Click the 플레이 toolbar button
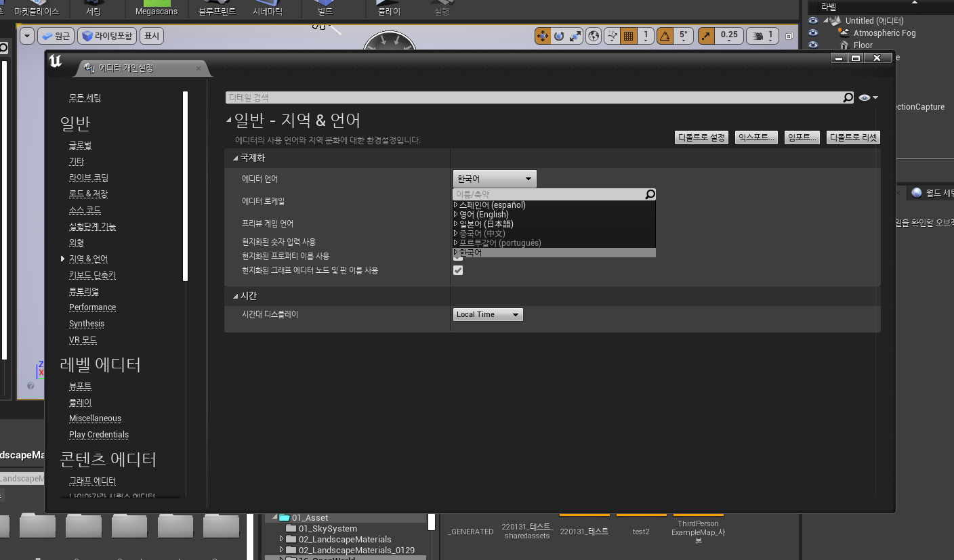The height and width of the screenshot is (560, 954). click(389, 9)
